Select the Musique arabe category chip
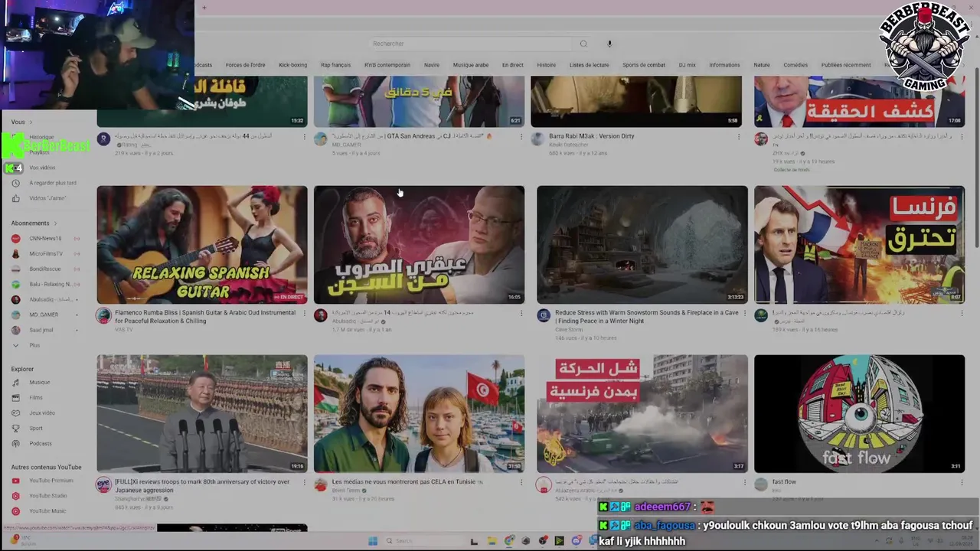 pos(470,65)
